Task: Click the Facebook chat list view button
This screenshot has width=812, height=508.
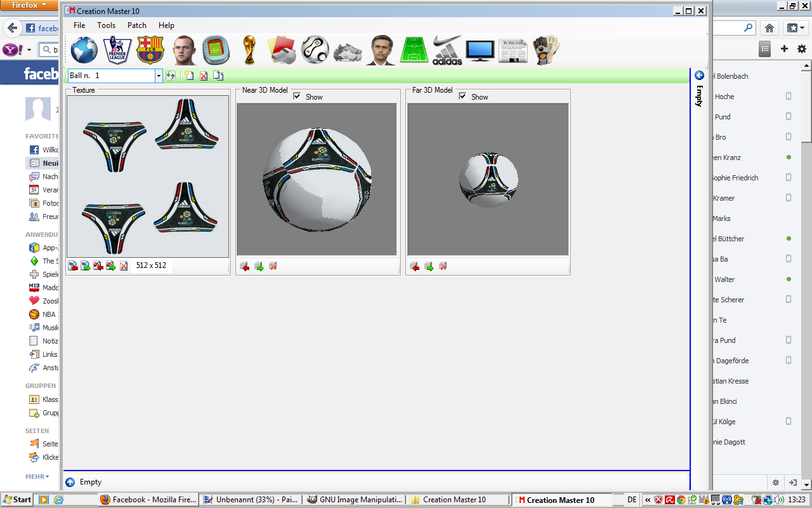Action: [x=765, y=49]
